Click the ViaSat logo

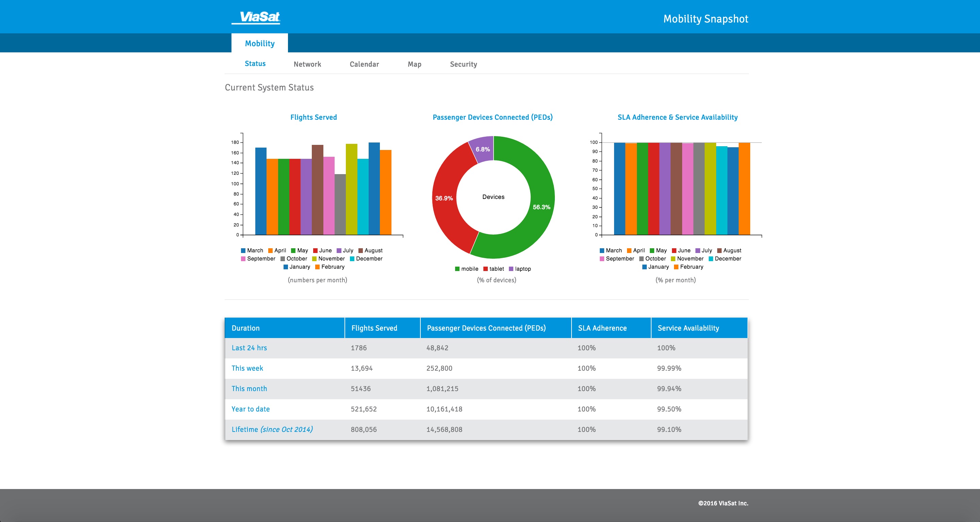(256, 17)
